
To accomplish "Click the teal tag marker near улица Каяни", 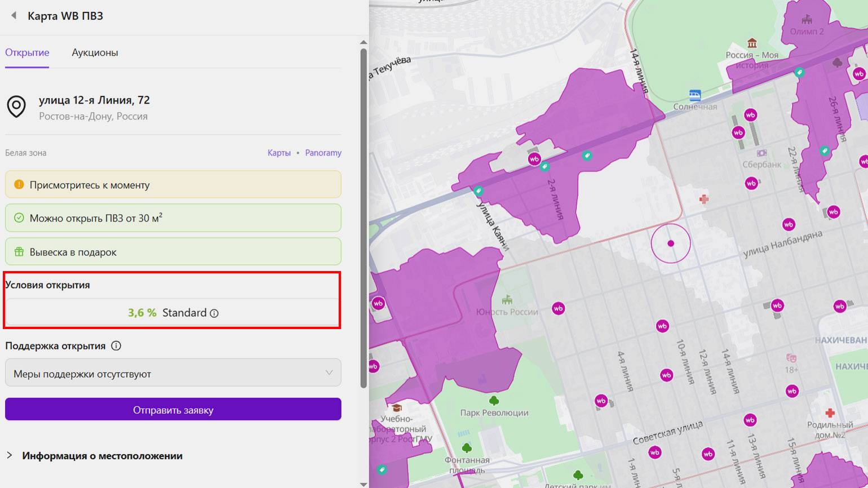I will click(x=479, y=191).
